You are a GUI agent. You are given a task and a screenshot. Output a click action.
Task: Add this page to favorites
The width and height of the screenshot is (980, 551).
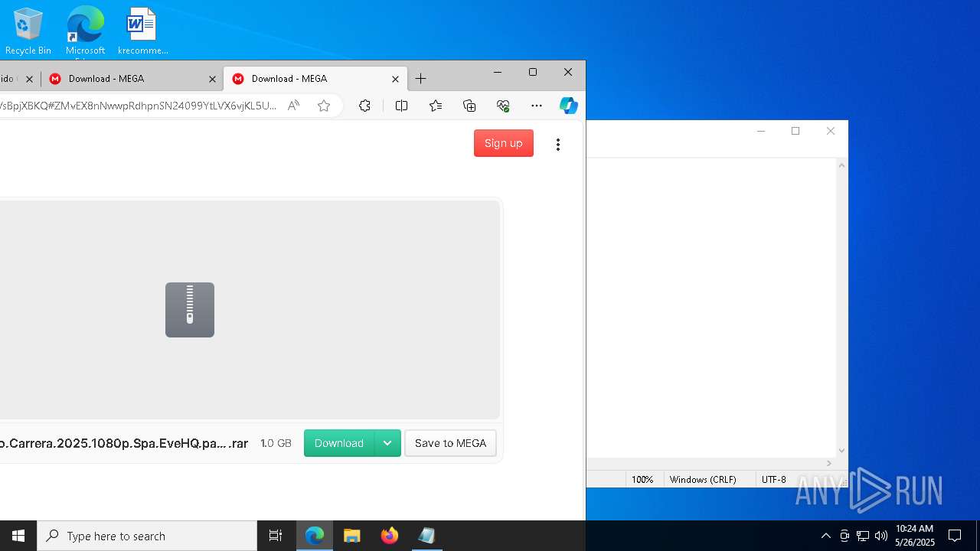point(324,106)
